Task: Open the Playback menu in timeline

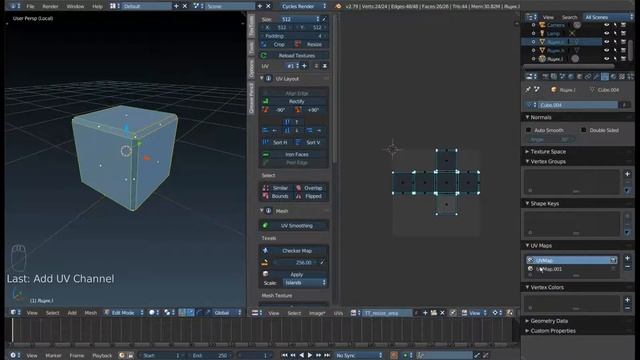Action: point(102,356)
